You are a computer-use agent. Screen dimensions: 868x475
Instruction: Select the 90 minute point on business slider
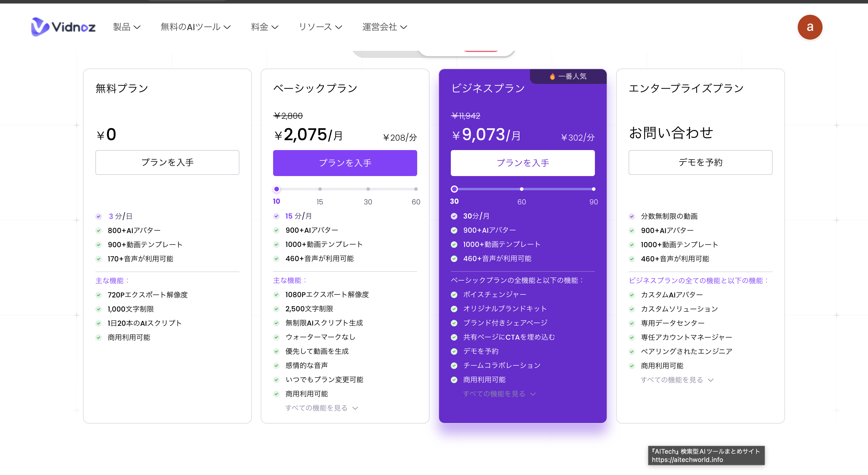click(x=593, y=189)
